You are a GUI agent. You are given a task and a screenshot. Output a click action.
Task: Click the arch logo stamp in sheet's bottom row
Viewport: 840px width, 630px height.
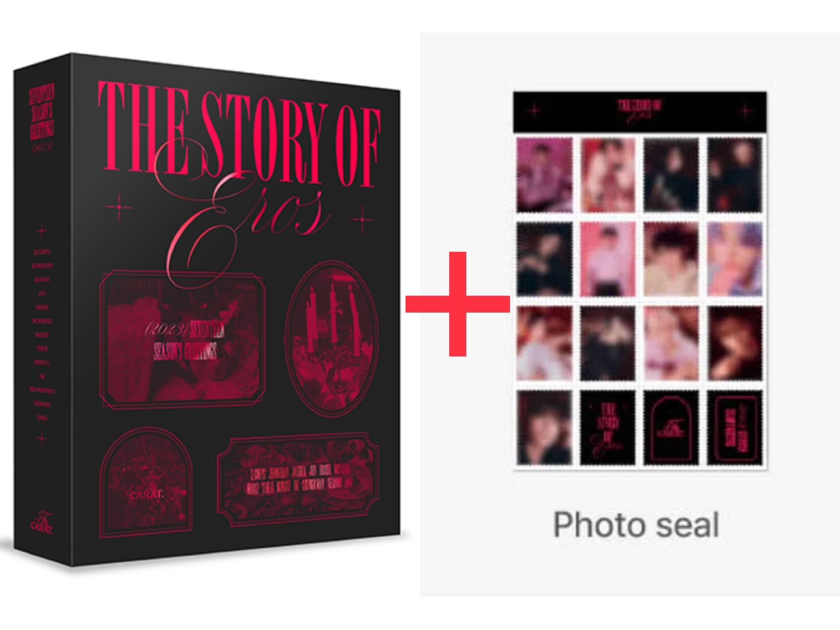point(671,428)
